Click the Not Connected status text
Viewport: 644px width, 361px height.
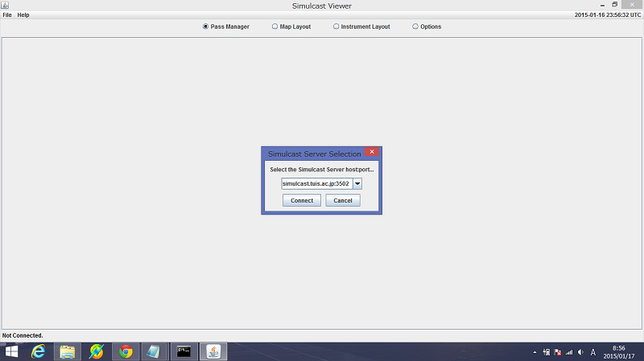(23, 335)
